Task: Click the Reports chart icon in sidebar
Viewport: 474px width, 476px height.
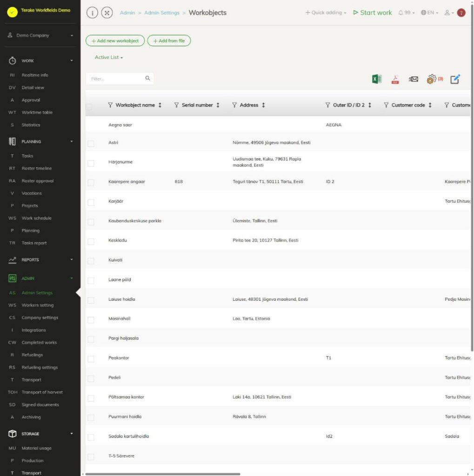Action: click(x=12, y=260)
